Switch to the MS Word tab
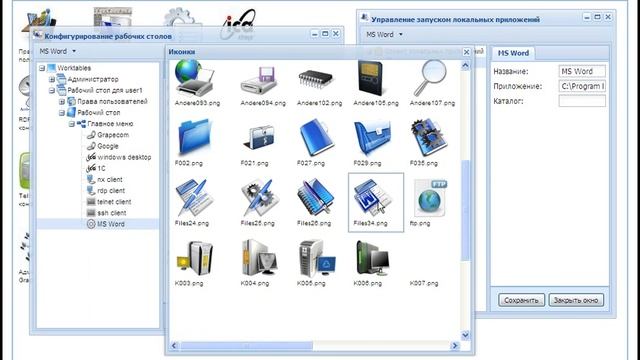The image size is (640, 360). [x=513, y=53]
